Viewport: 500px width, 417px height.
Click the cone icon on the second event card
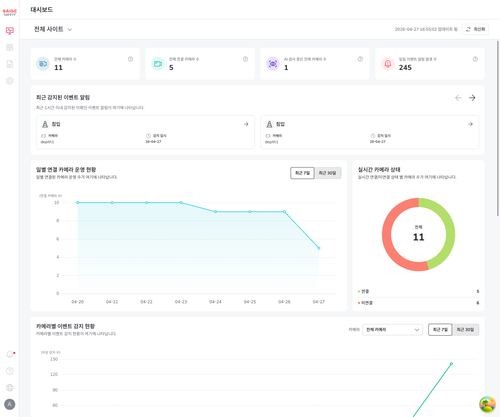[269, 124]
